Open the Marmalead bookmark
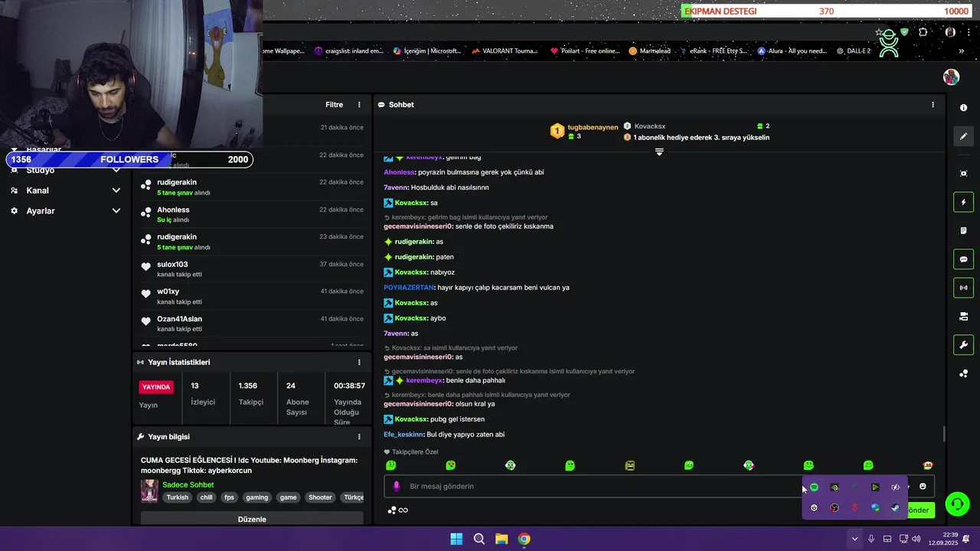 click(x=650, y=51)
